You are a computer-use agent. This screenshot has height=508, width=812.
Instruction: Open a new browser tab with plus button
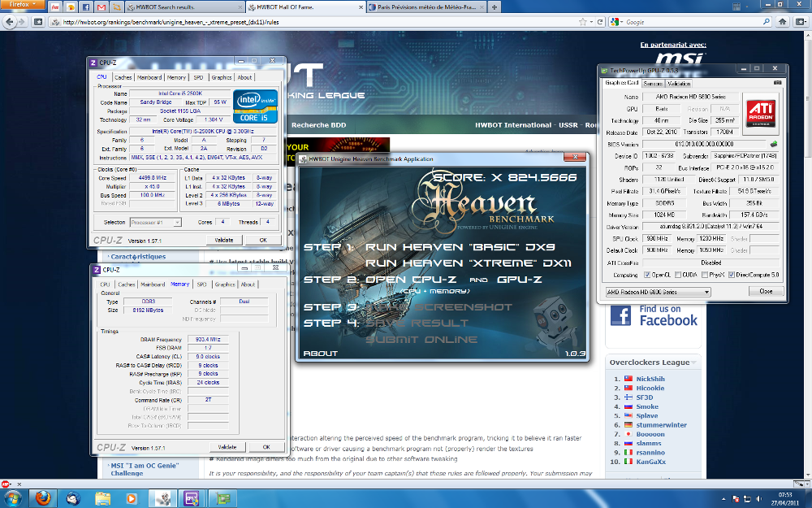[x=495, y=7]
